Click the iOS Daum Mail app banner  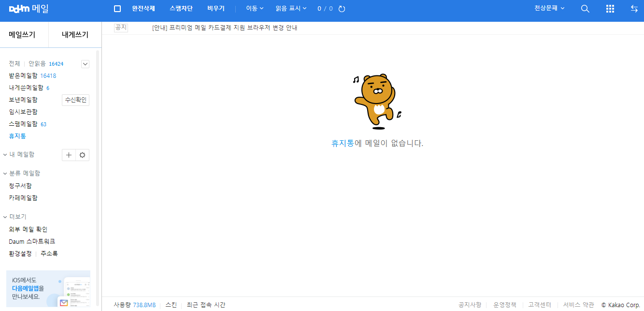(48, 289)
